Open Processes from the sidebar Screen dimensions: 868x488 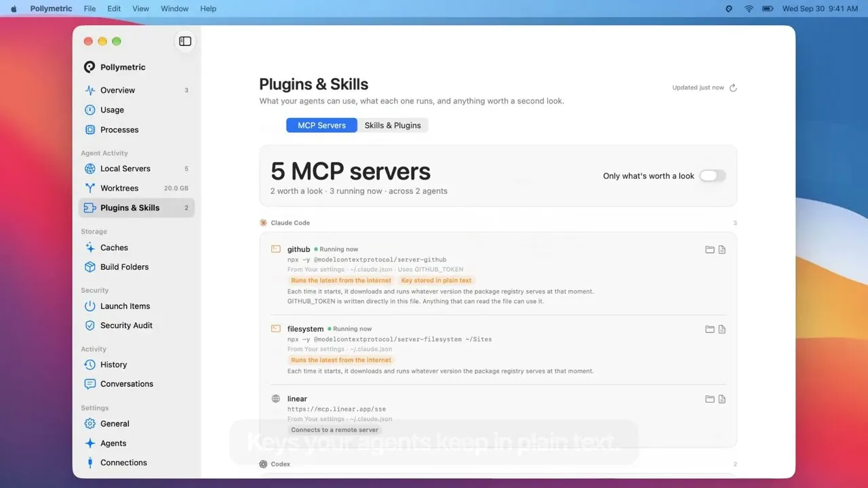tap(136, 129)
